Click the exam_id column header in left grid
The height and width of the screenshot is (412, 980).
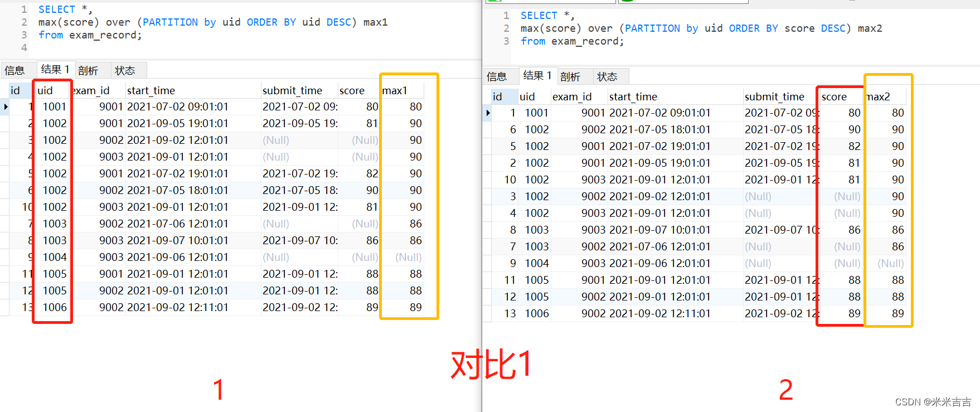[x=98, y=90]
